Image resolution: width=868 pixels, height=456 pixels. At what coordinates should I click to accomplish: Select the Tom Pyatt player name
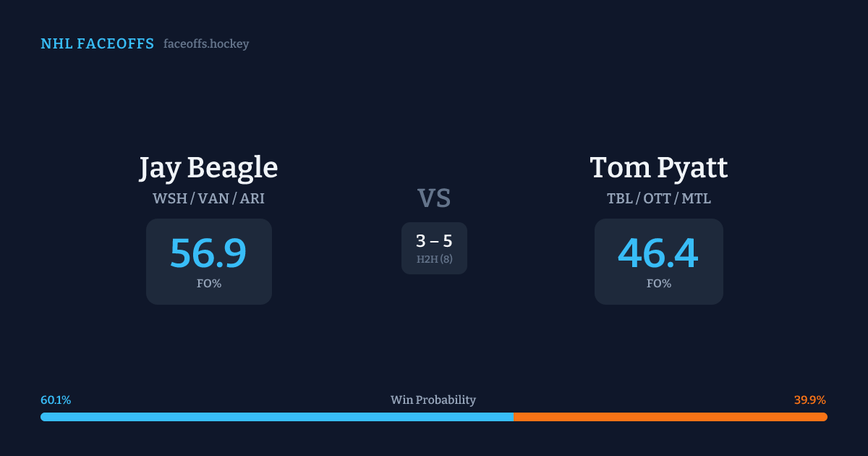tap(658, 168)
